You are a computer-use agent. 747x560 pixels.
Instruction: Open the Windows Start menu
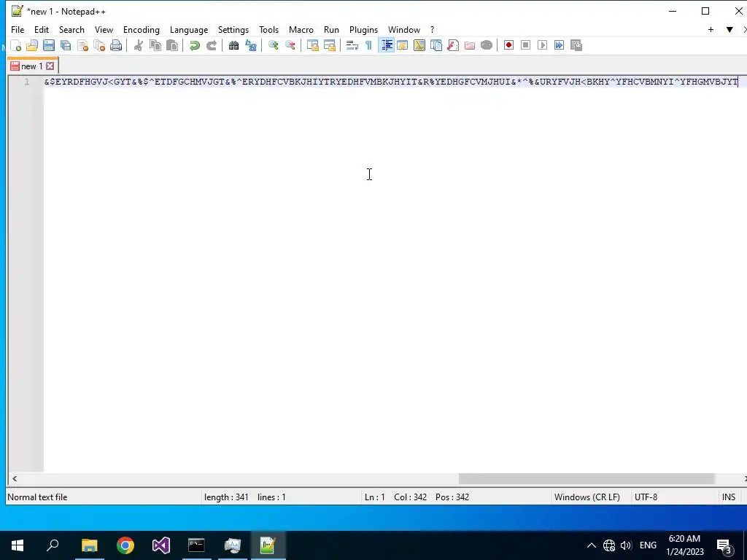pos(18,545)
